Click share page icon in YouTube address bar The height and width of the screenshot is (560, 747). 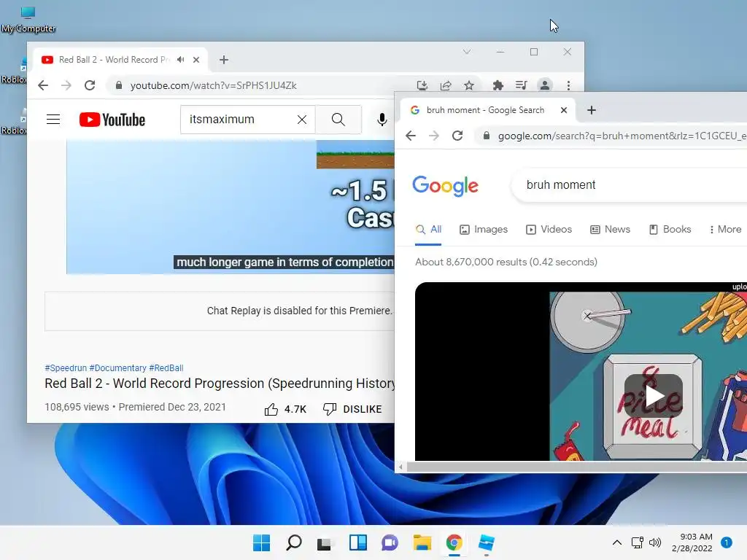point(446,85)
